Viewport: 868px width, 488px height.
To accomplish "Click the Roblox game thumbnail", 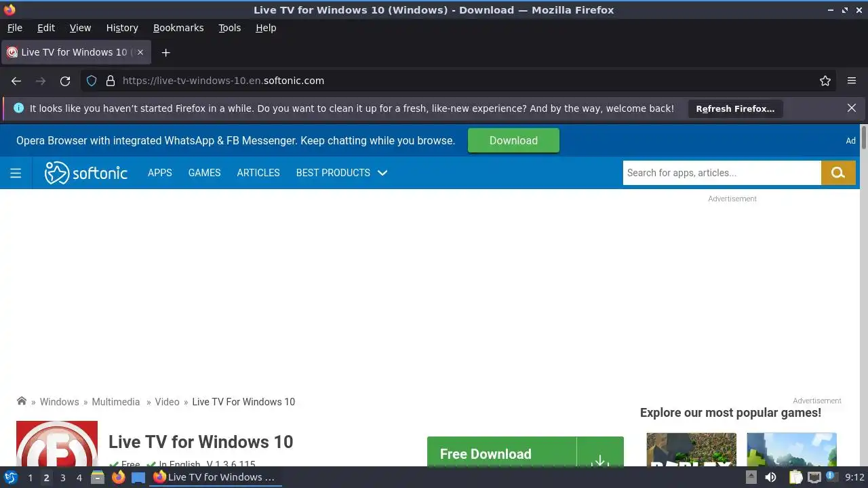I will [691, 449].
